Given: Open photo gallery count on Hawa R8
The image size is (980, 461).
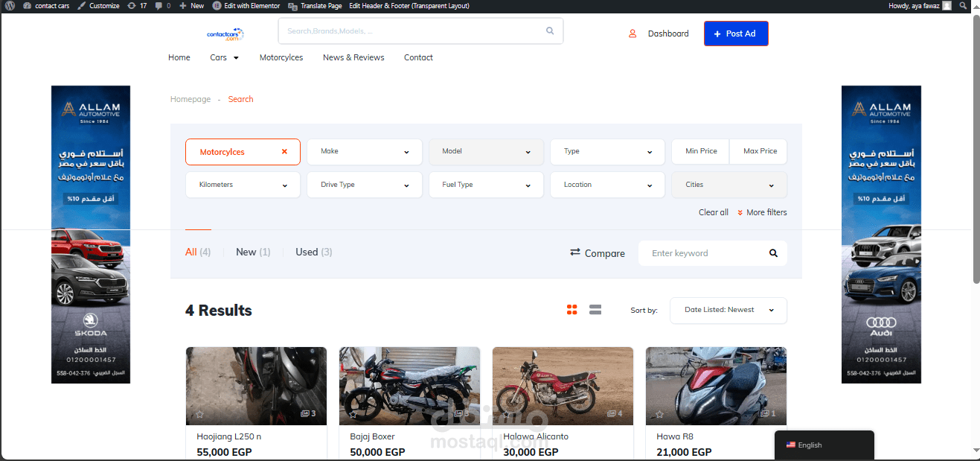Looking at the screenshot, I should [768, 413].
